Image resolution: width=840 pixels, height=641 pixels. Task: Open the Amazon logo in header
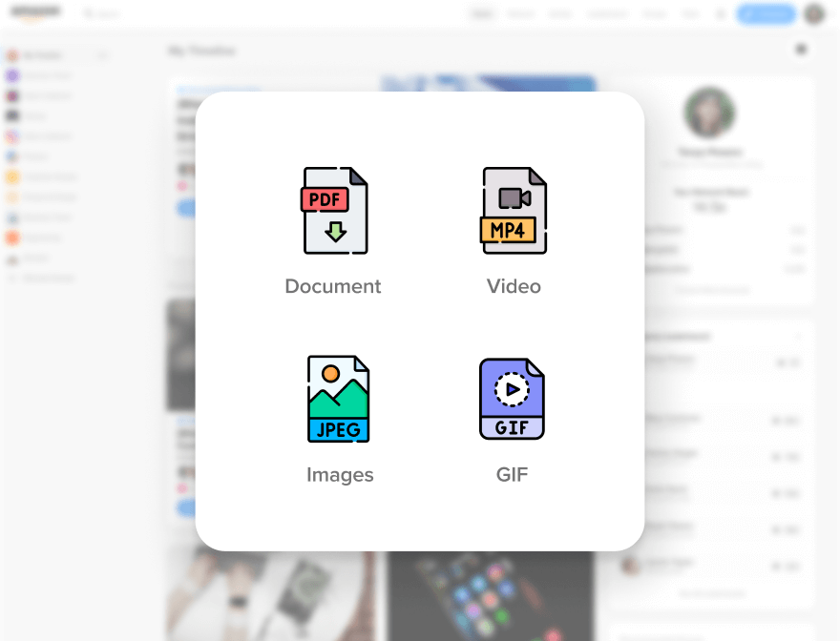[x=36, y=12]
